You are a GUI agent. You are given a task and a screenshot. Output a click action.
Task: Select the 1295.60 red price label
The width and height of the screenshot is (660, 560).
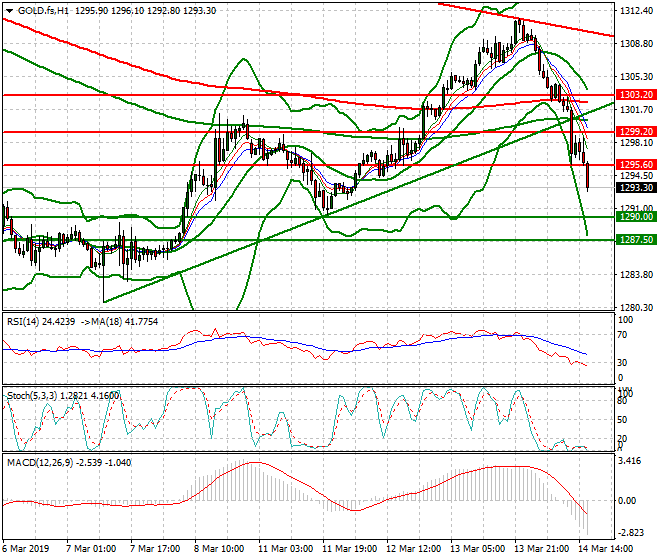[x=636, y=165]
